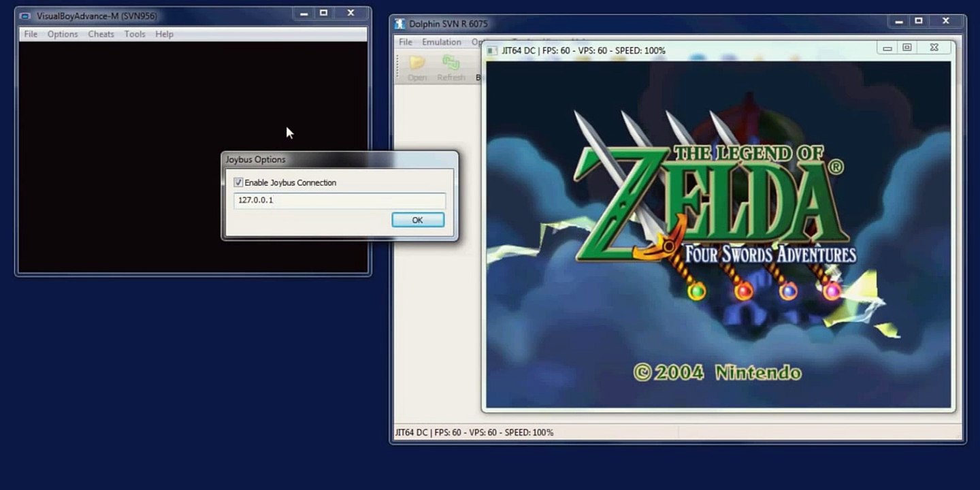
Task: Open the Emulation menu in Dolphin
Action: tap(442, 42)
